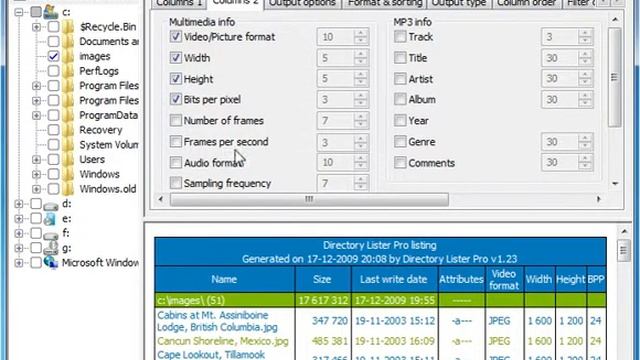Image resolution: width=640 pixels, height=360 pixels.
Task: Click the Recovery folder icon
Action: coord(68,130)
